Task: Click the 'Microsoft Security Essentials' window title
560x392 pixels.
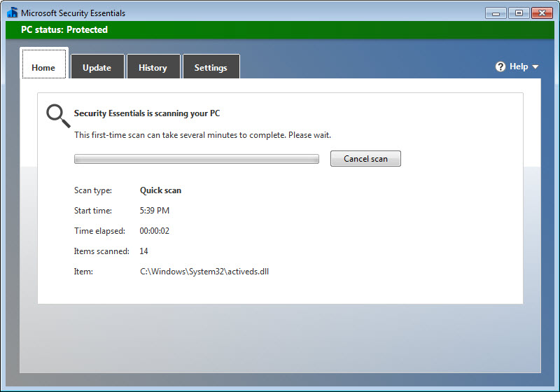Action: [x=73, y=13]
